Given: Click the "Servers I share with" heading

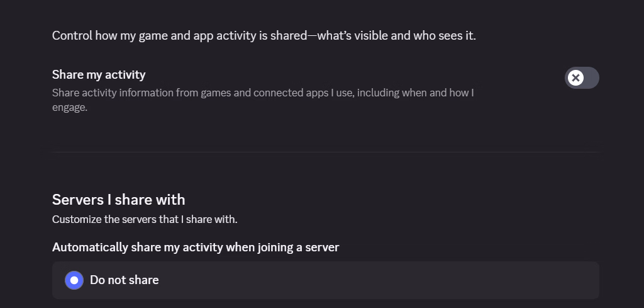Looking at the screenshot, I should pyautogui.click(x=118, y=200).
